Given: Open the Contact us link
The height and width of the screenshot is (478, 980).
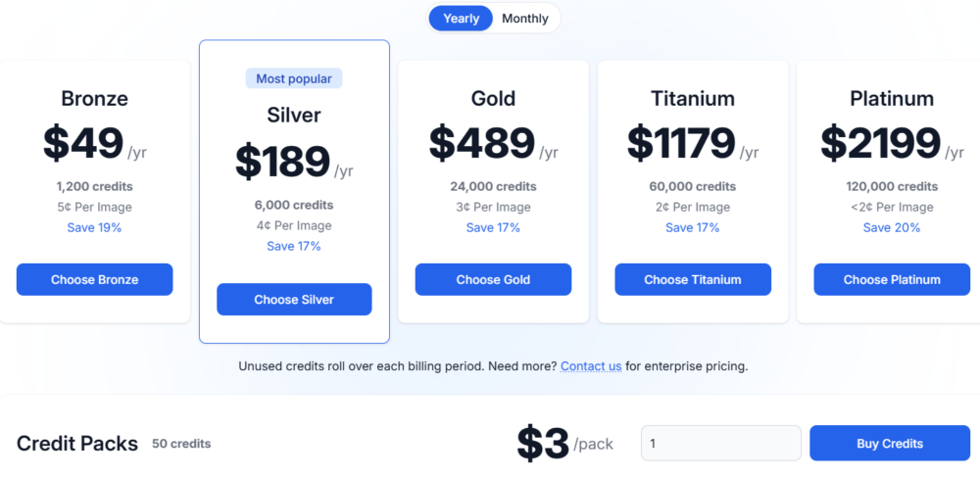Looking at the screenshot, I should click(591, 366).
